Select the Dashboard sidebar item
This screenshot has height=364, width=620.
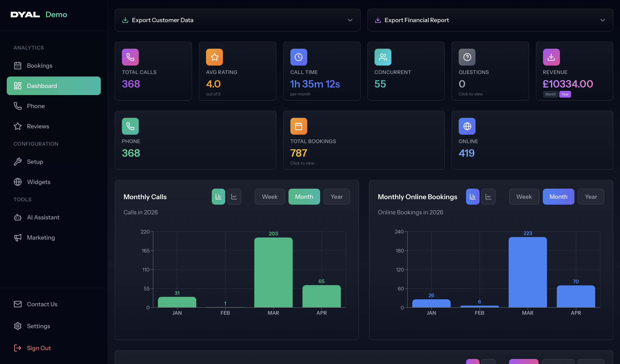(54, 86)
